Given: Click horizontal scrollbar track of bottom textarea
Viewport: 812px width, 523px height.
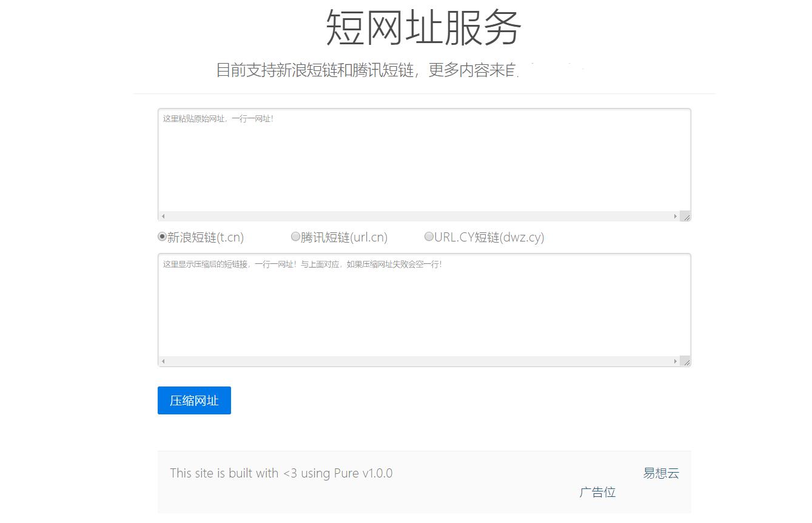Looking at the screenshot, I should (x=418, y=361).
